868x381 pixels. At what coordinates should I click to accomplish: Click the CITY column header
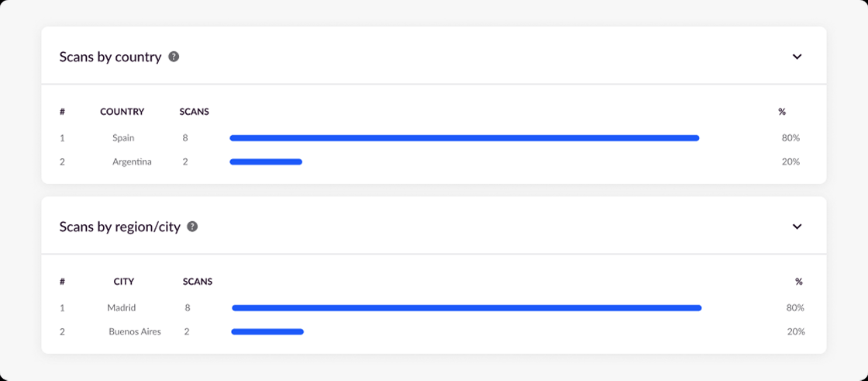(x=124, y=282)
